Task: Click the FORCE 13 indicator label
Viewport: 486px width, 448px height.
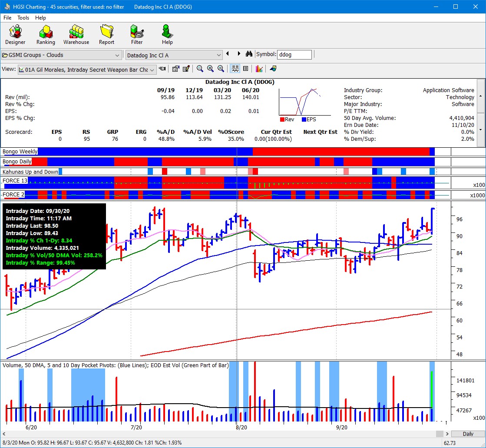Action: point(15,180)
